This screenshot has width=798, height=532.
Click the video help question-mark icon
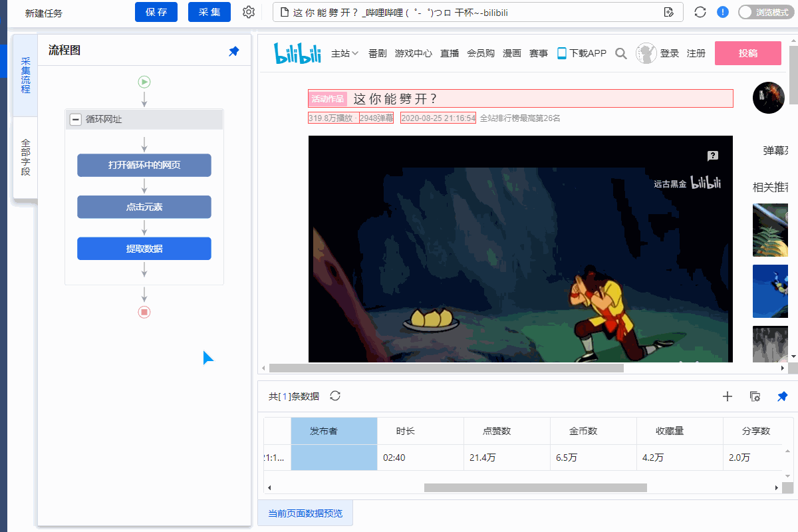713,156
